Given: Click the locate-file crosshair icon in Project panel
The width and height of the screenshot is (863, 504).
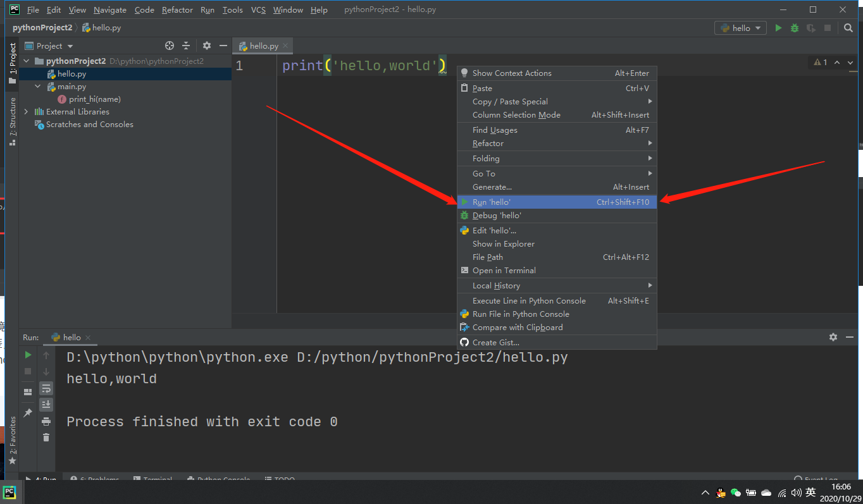Looking at the screenshot, I should point(169,46).
